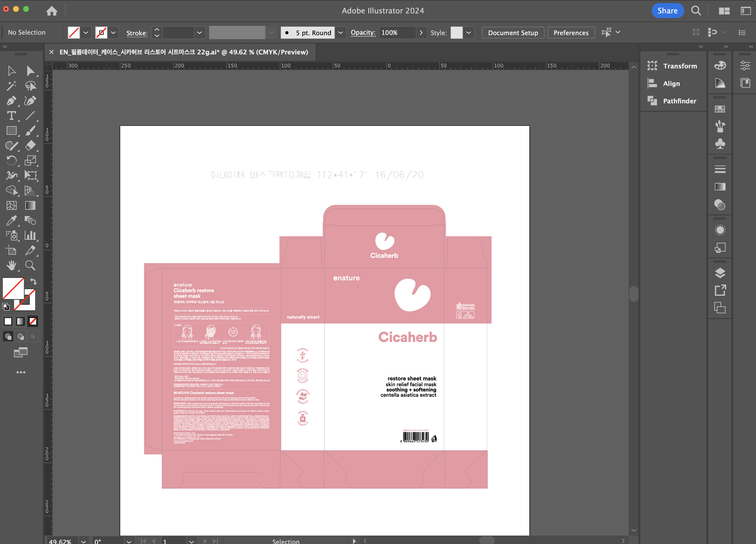
Task: Select the Curvature tool
Action: point(30,101)
